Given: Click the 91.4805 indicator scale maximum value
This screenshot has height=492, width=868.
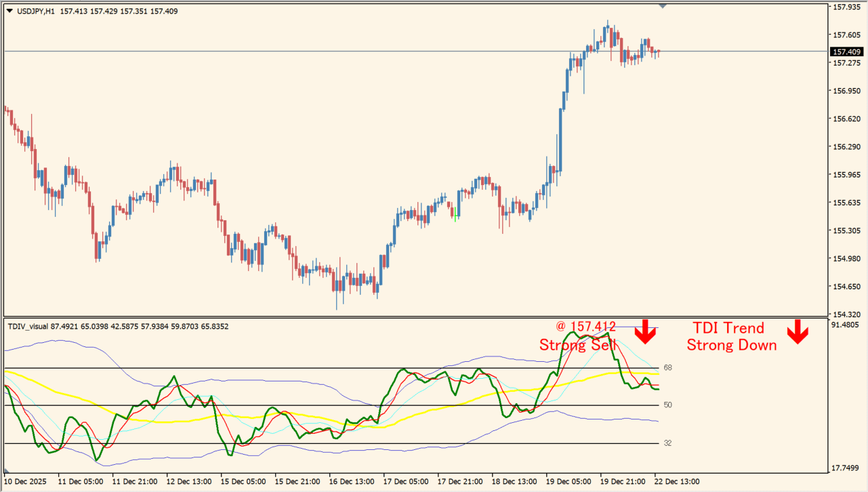Looking at the screenshot, I should coord(847,325).
